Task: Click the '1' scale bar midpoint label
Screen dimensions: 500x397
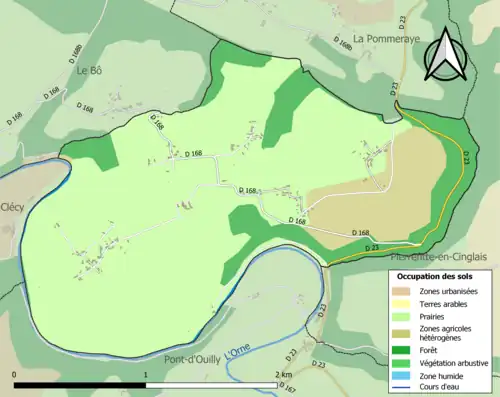Action: tap(145, 375)
